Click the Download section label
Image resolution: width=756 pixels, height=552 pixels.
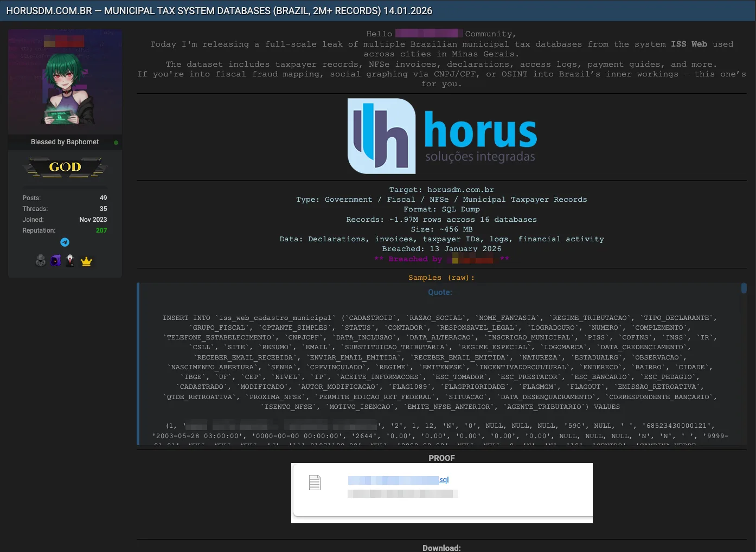click(441, 547)
